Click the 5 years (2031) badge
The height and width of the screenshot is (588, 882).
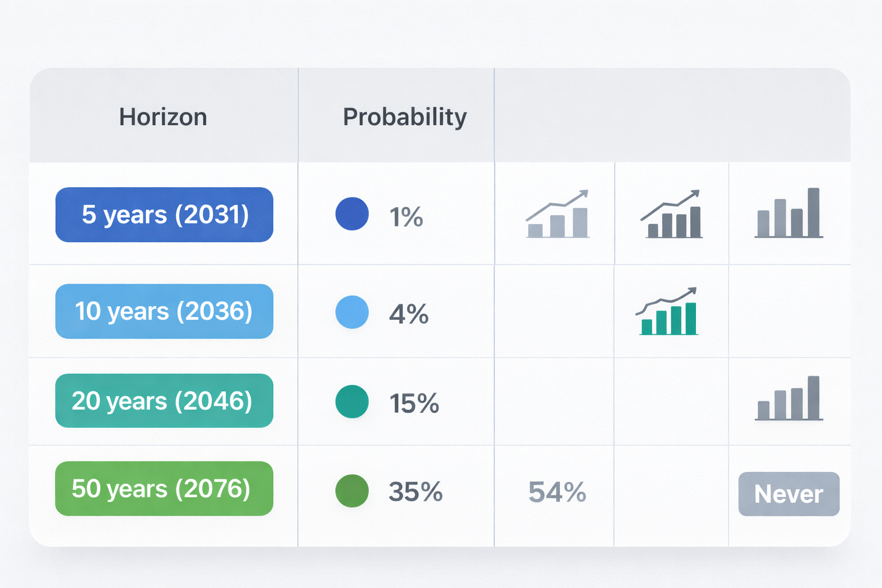point(164,215)
